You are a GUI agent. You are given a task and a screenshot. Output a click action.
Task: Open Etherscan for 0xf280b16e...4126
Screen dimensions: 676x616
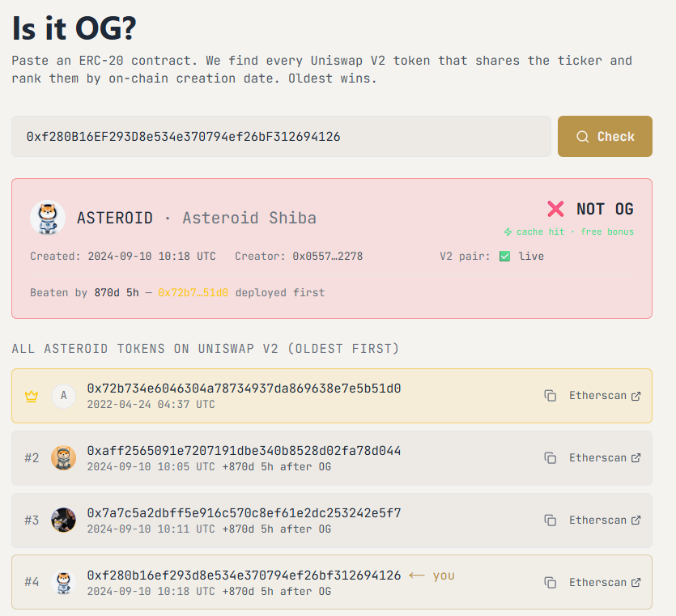[605, 582]
